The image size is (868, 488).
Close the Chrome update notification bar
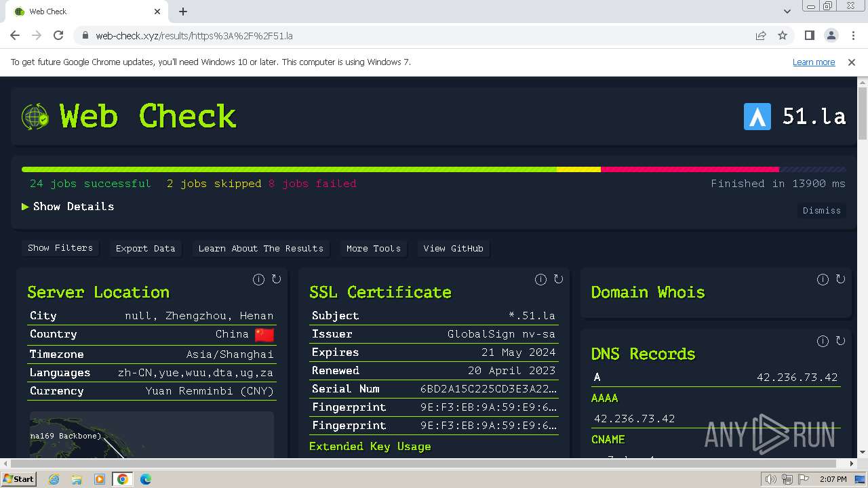point(852,62)
